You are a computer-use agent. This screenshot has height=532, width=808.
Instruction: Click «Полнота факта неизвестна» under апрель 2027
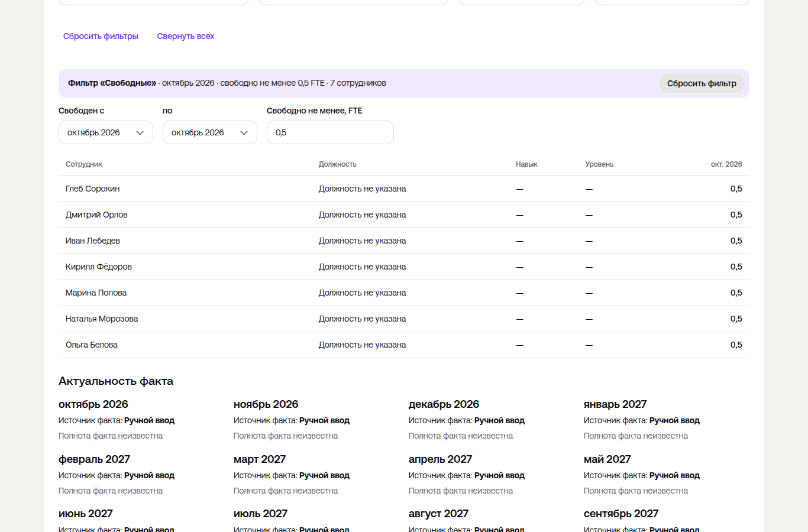(461, 491)
